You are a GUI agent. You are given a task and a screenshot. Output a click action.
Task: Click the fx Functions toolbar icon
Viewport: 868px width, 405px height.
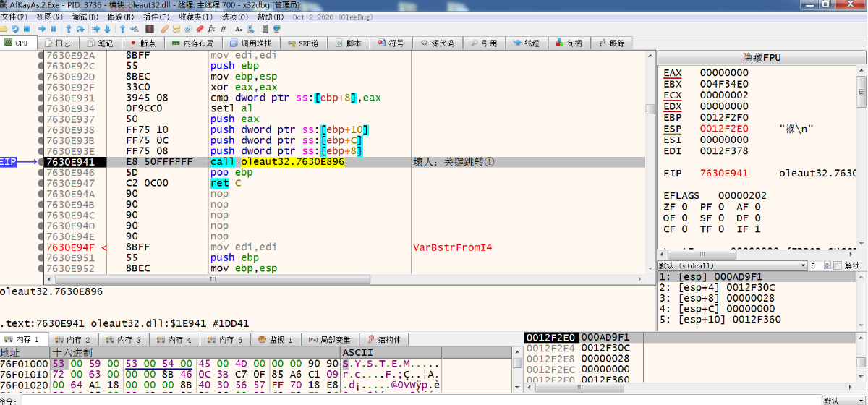211,29
